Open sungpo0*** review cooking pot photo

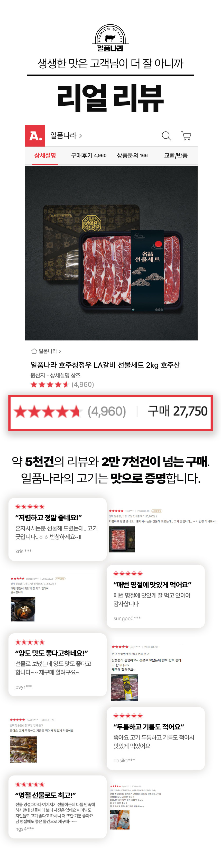pos(23,609)
